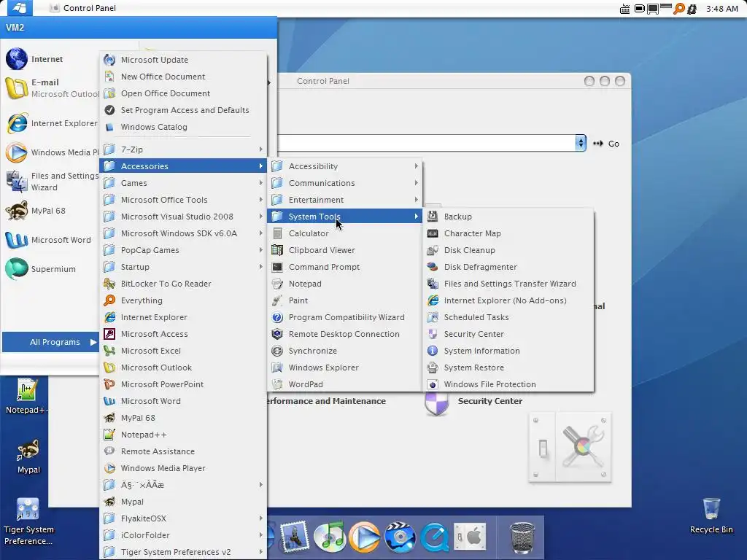The height and width of the screenshot is (560, 747).
Task: Open Security Center in System Tools menu
Action: coord(508,334)
